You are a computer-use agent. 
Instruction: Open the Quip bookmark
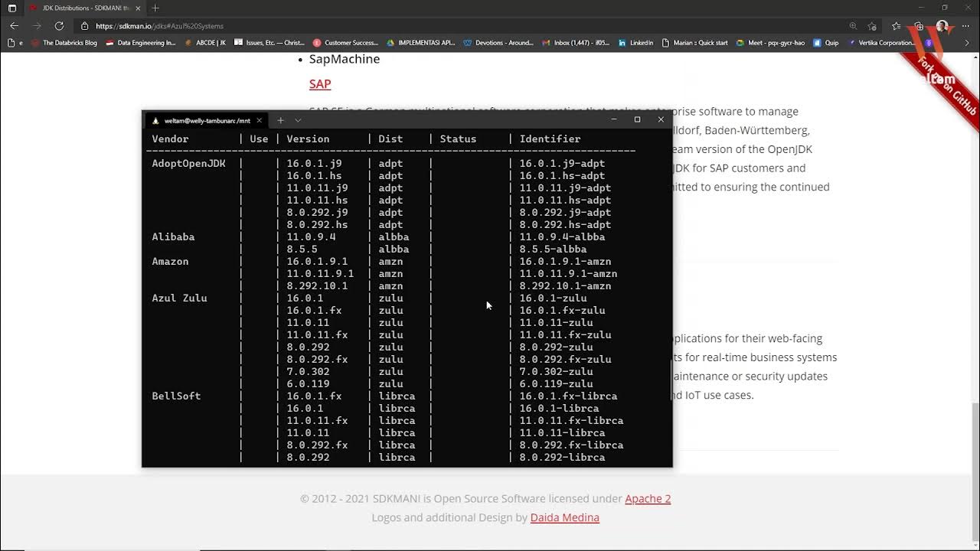click(x=826, y=43)
